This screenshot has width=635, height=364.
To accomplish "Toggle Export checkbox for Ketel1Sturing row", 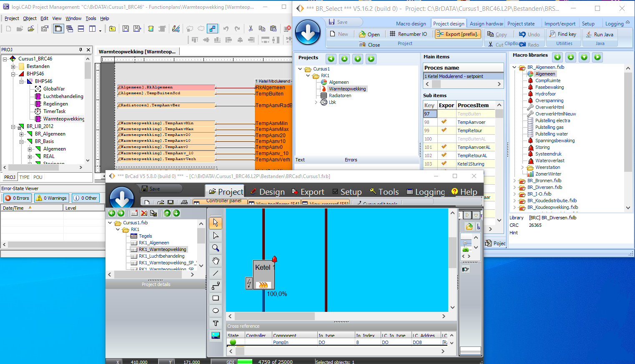I will [x=444, y=164].
